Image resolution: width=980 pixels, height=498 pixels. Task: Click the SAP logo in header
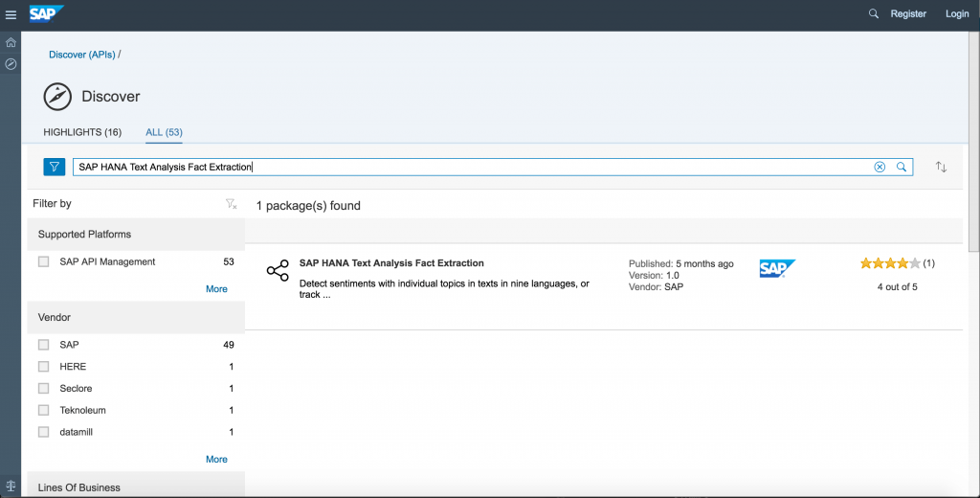point(46,13)
